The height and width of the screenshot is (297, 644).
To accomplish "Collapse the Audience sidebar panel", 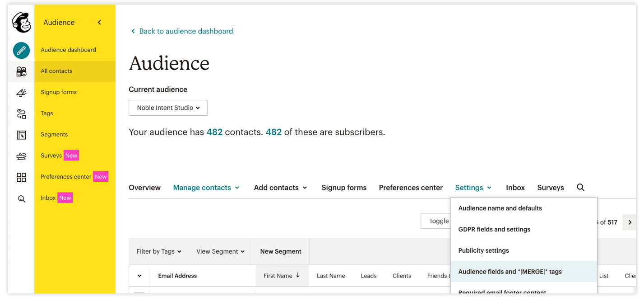I will [x=99, y=23].
